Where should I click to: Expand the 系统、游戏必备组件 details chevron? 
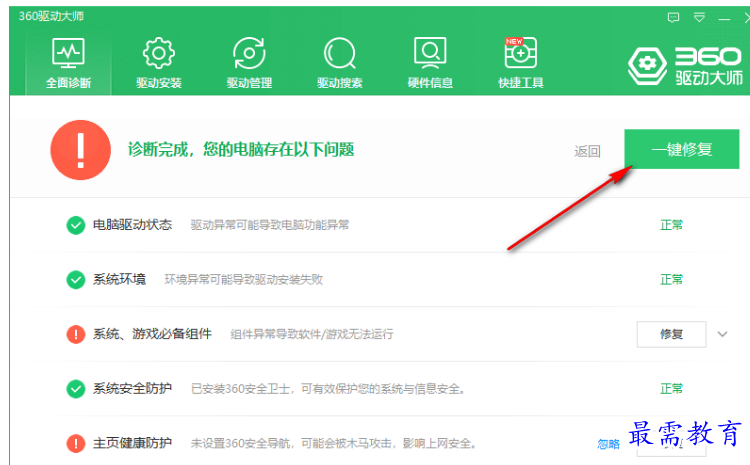click(722, 334)
